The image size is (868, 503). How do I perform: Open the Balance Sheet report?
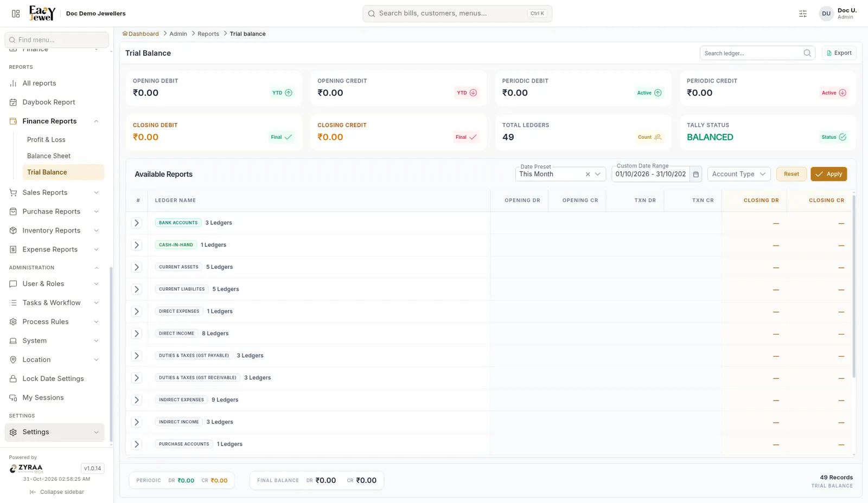click(49, 156)
